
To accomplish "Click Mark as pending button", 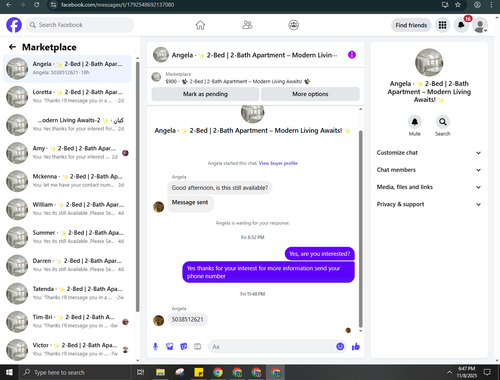I will (x=205, y=94).
